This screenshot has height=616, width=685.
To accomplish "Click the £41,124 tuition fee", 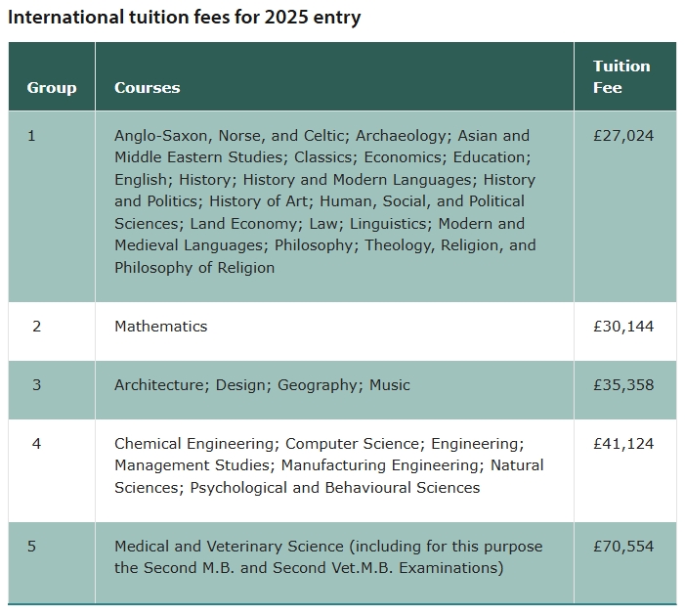I will tap(623, 444).
